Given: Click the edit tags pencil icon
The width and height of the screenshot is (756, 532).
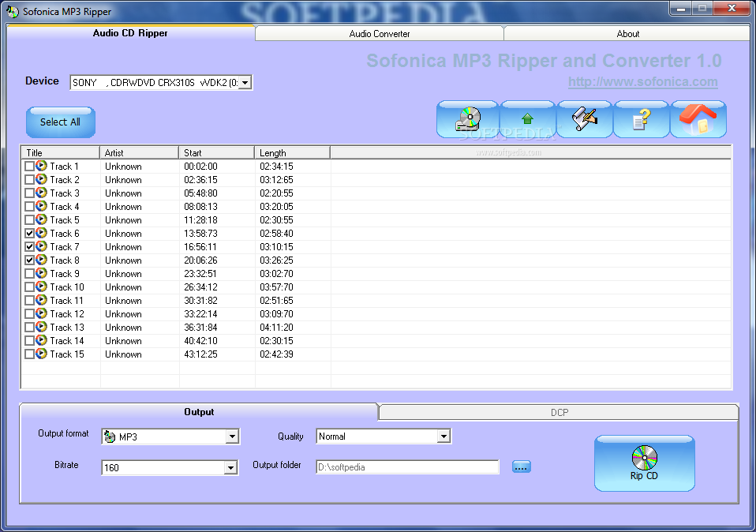Looking at the screenshot, I should coord(584,119).
